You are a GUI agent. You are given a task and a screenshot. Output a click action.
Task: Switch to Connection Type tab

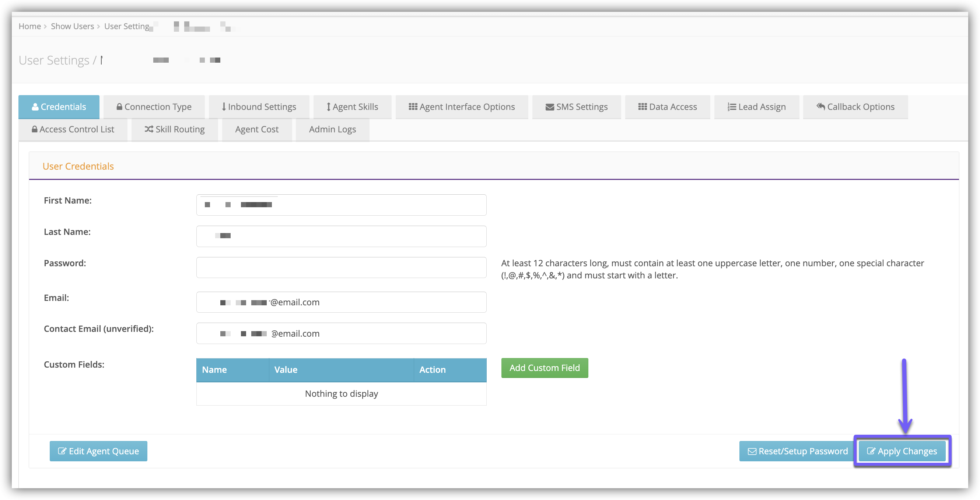(154, 107)
